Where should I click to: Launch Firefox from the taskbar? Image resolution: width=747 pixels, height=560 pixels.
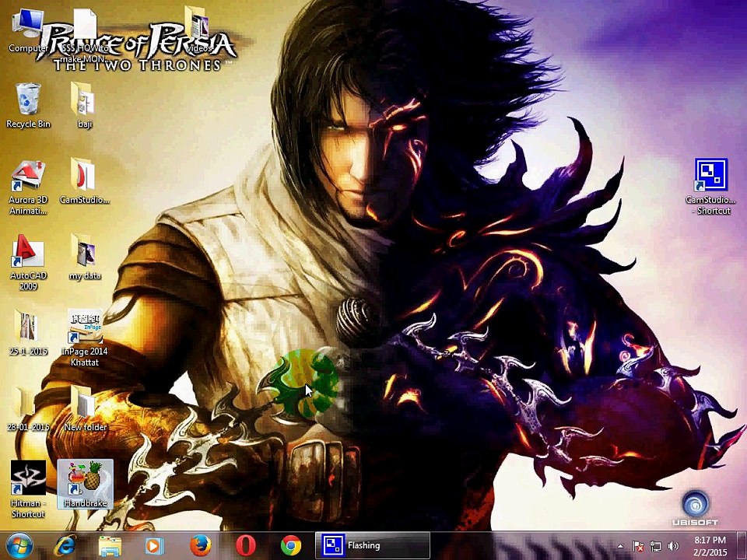pos(201,546)
